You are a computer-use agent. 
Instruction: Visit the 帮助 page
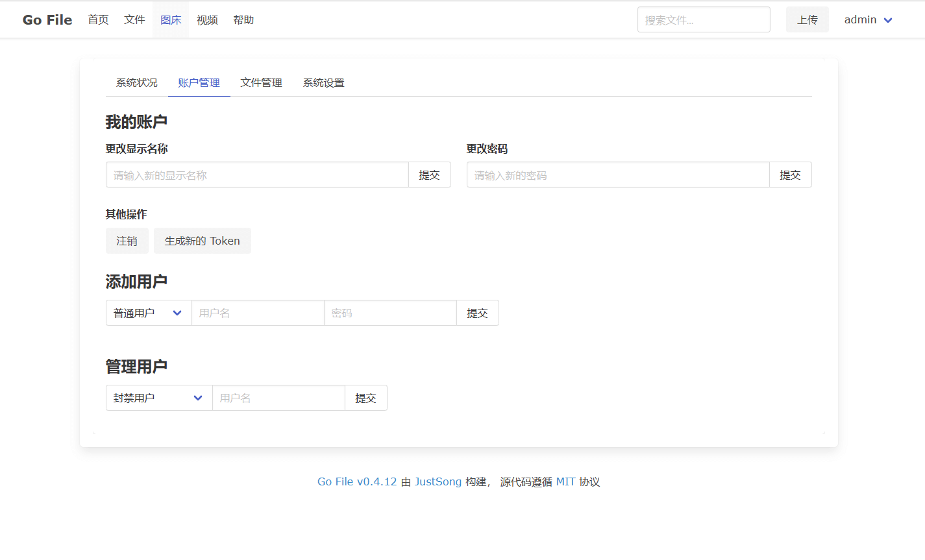(243, 19)
